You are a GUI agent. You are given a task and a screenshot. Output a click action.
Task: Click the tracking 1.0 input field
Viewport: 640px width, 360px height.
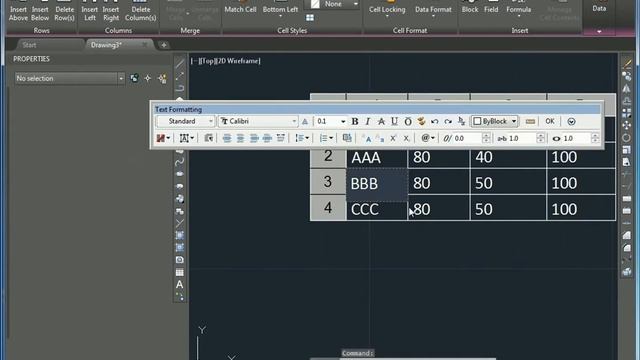[522, 138]
